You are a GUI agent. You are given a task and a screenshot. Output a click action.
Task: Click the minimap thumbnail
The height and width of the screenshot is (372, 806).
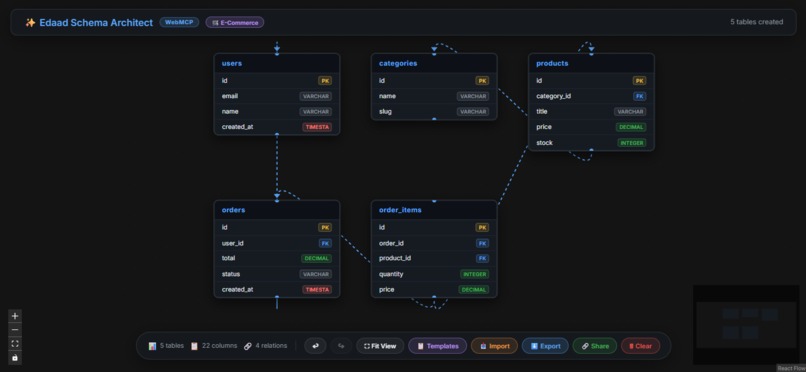[x=746, y=325]
